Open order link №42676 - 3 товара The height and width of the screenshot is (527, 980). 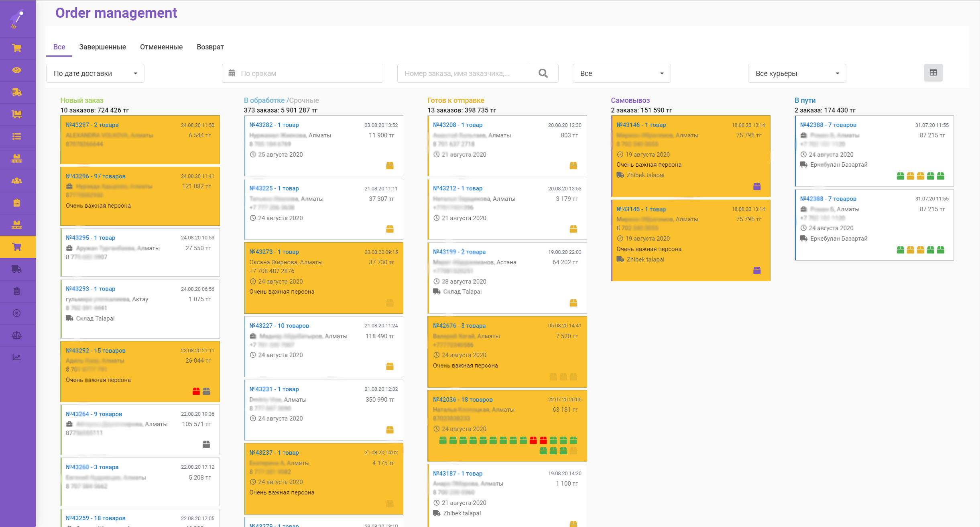coord(459,326)
